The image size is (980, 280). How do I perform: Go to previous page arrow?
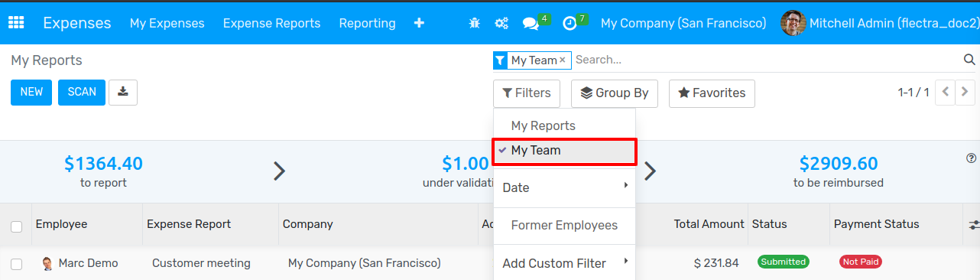pyautogui.click(x=946, y=93)
